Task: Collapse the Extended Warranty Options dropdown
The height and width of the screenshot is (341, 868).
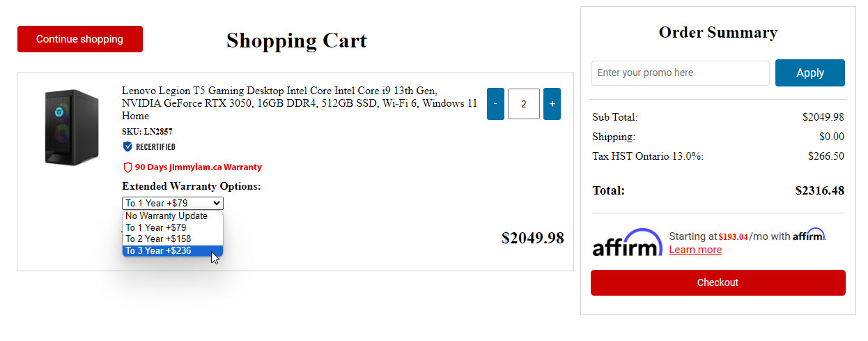Action: click(172, 203)
